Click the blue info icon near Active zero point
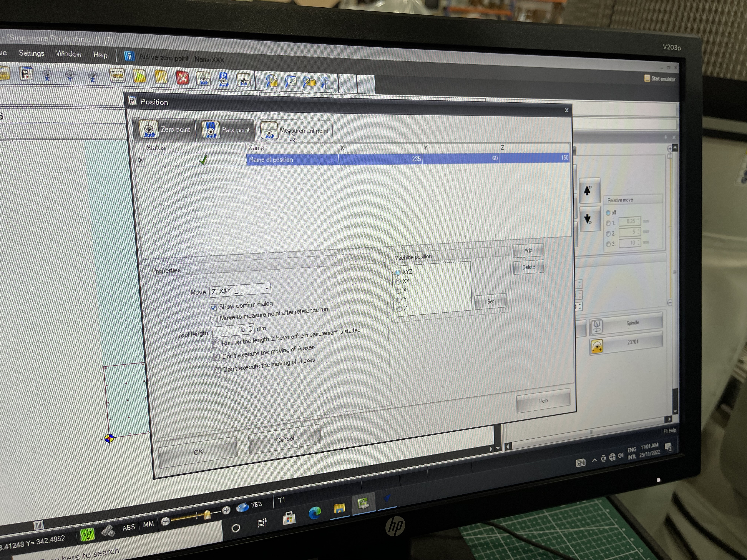 tap(129, 56)
